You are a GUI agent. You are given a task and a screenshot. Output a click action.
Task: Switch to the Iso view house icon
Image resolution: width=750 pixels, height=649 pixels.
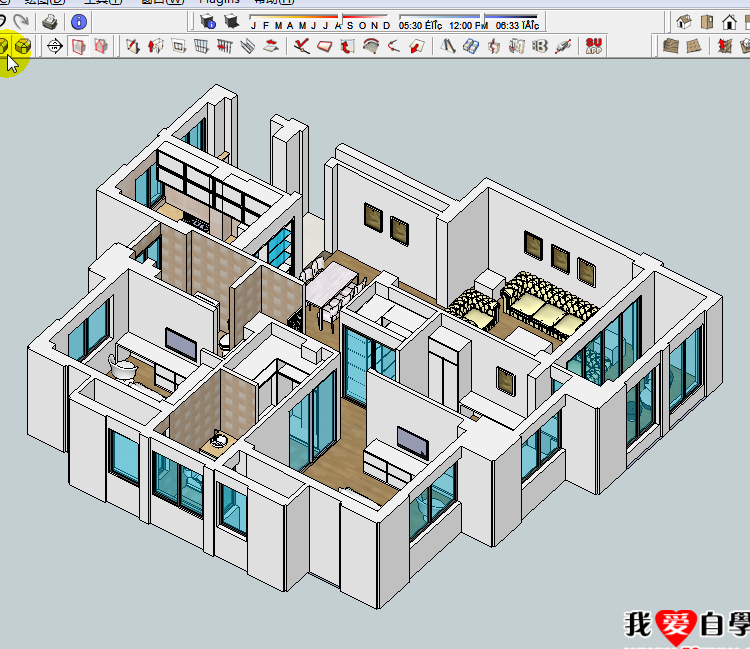coord(685,21)
